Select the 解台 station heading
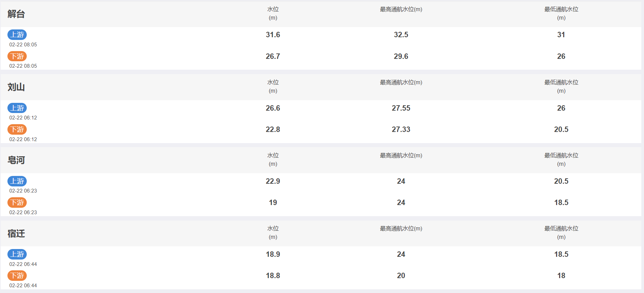 coord(16,14)
